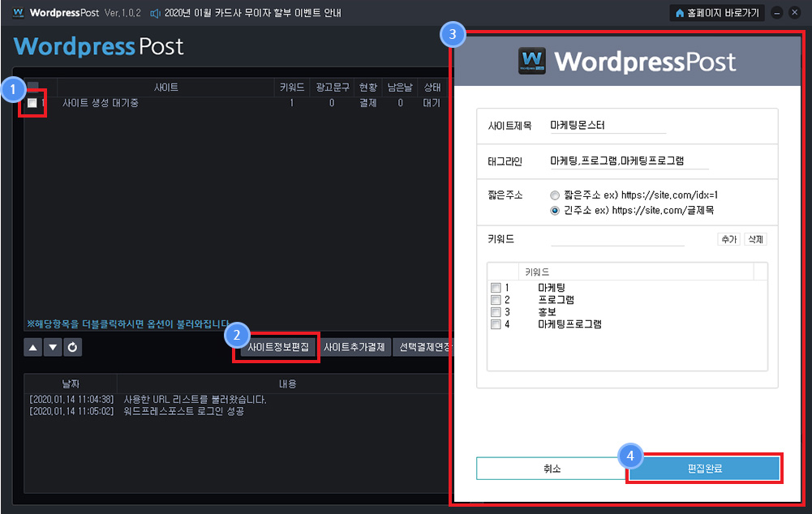
Task: Click the WordpressPost logo icon in dialog header
Action: pyautogui.click(x=532, y=61)
